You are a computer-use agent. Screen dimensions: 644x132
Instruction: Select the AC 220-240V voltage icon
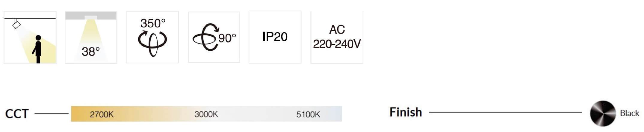click(x=337, y=37)
